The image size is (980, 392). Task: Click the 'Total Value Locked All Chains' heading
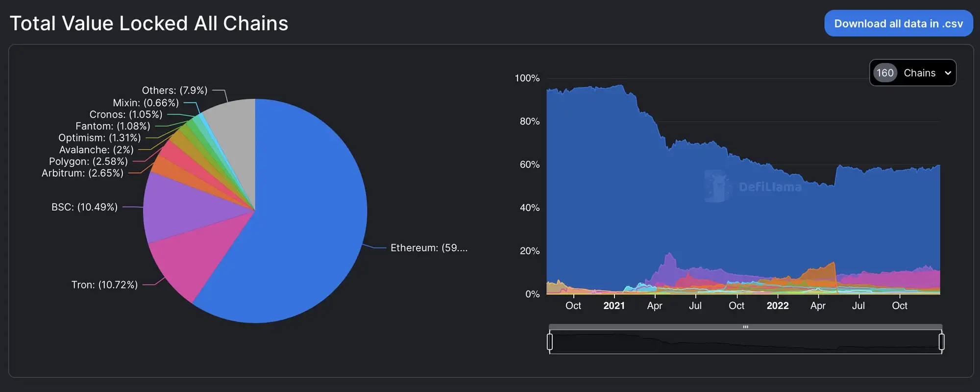pyautogui.click(x=149, y=24)
